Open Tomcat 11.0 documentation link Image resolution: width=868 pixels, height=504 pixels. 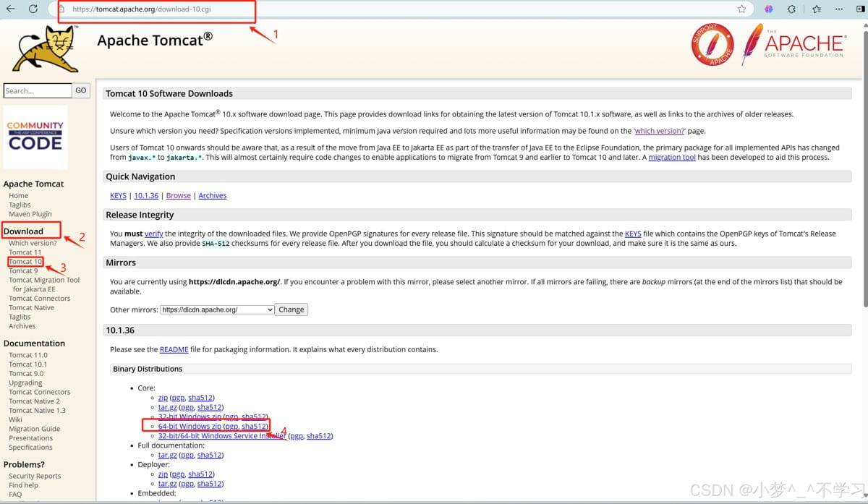tap(28, 355)
